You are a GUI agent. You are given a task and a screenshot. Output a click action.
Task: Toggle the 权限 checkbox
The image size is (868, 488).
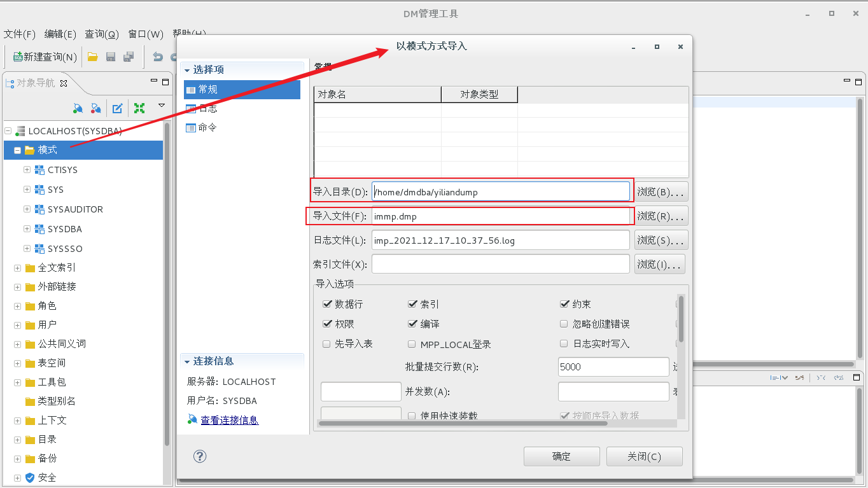pyautogui.click(x=327, y=324)
